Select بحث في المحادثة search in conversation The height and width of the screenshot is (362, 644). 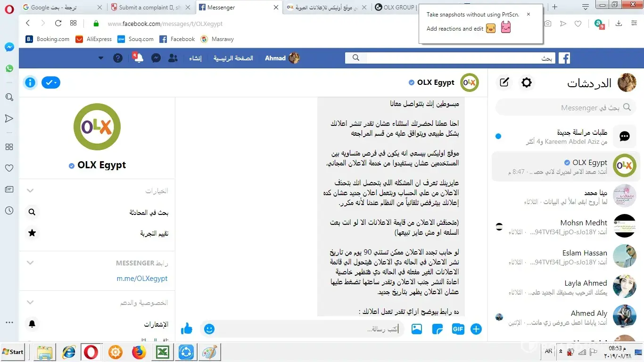(x=97, y=213)
